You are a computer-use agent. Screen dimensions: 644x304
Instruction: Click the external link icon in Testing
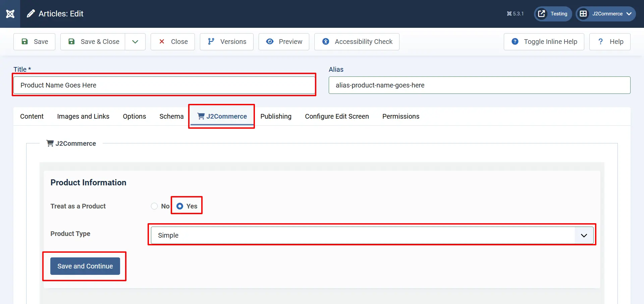click(541, 14)
